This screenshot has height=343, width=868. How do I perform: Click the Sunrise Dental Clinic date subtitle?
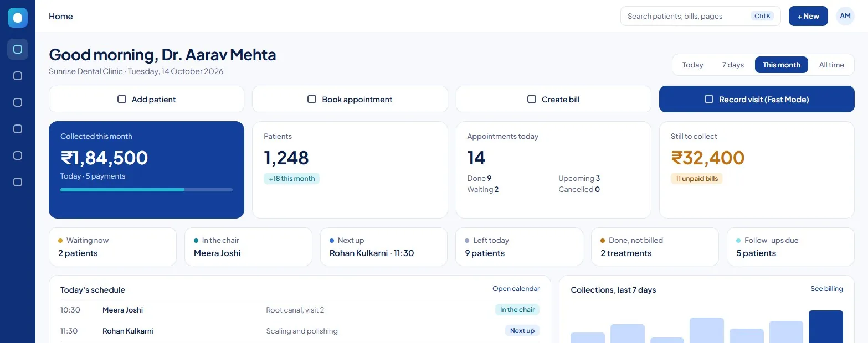(136, 71)
